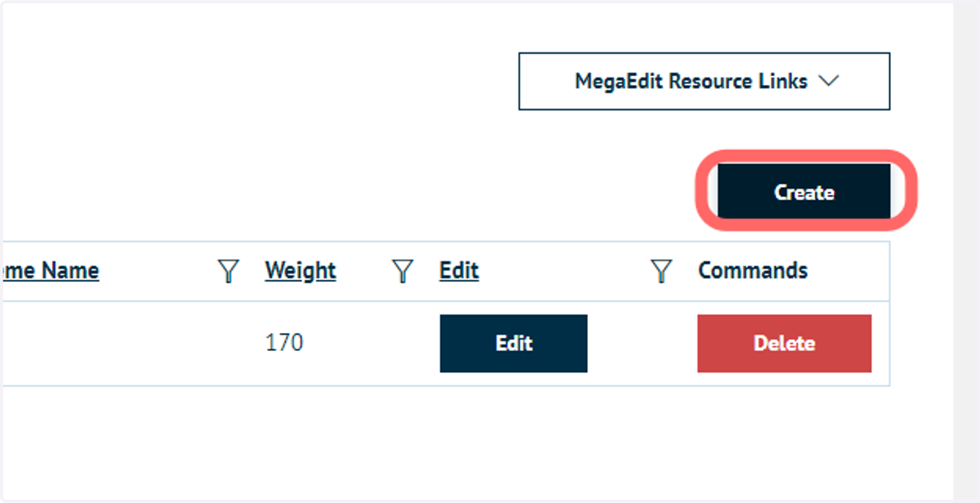Expand the MegaEdit Resource Links dropdown
This screenshot has height=503, width=980.
coord(704,82)
